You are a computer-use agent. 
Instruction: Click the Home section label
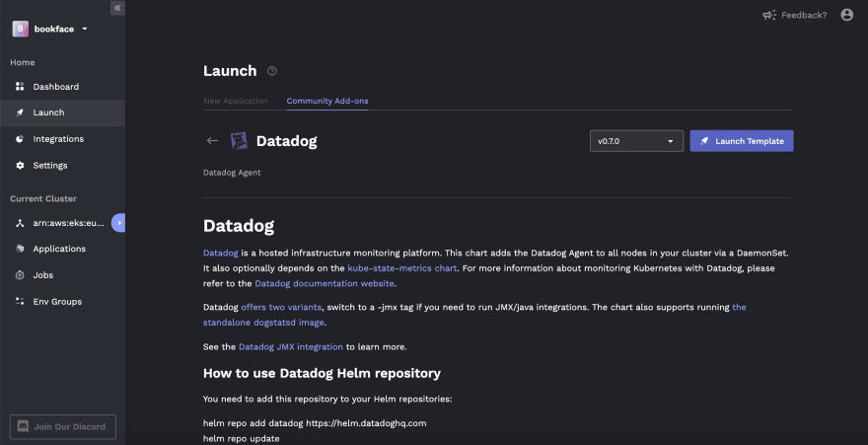[22, 62]
